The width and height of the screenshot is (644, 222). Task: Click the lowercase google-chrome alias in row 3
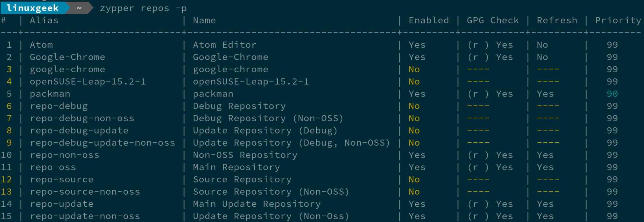[x=67, y=69]
